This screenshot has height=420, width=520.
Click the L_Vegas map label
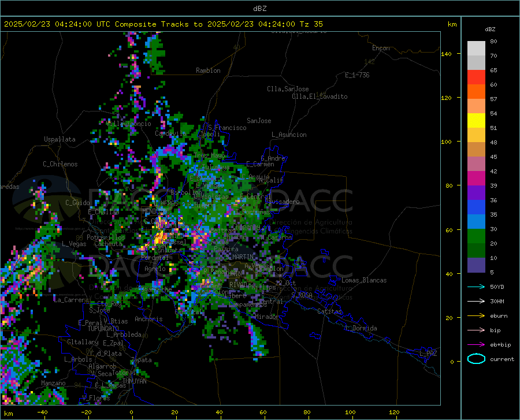(75, 244)
